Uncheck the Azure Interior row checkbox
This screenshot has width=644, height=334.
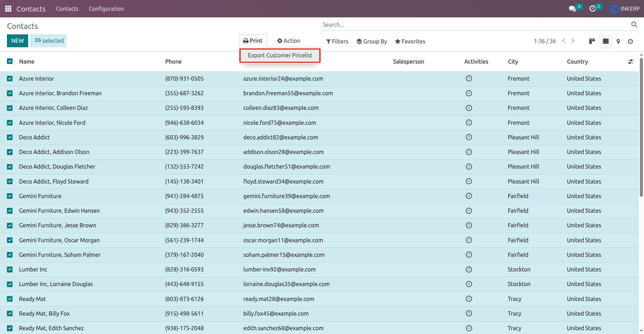(10, 79)
